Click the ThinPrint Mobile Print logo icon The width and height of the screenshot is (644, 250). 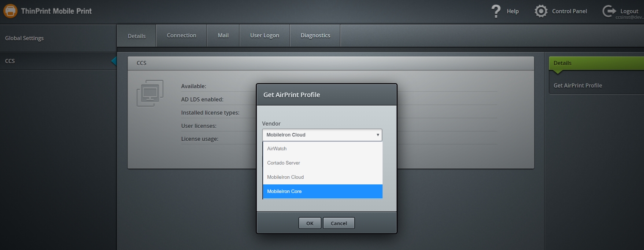tap(10, 11)
